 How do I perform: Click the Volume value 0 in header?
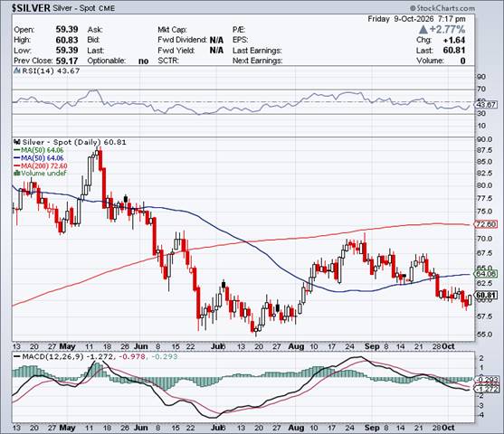(x=462, y=61)
